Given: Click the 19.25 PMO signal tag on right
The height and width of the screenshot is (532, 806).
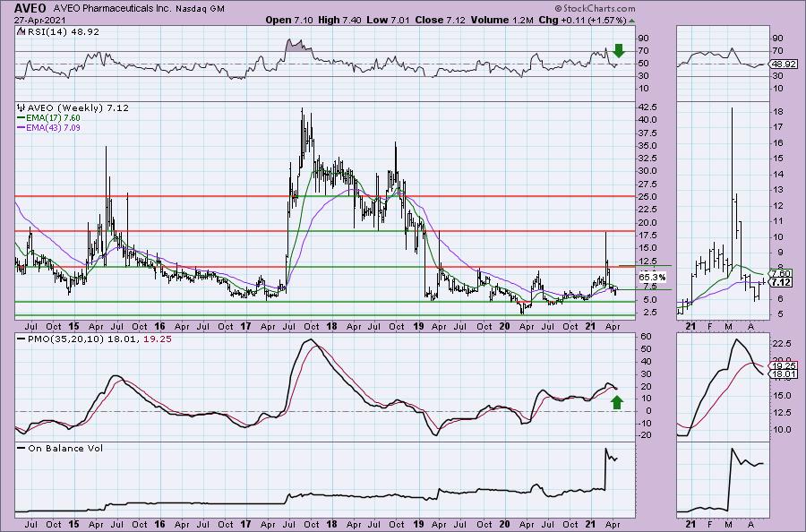Looking at the screenshot, I should click(784, 366).
